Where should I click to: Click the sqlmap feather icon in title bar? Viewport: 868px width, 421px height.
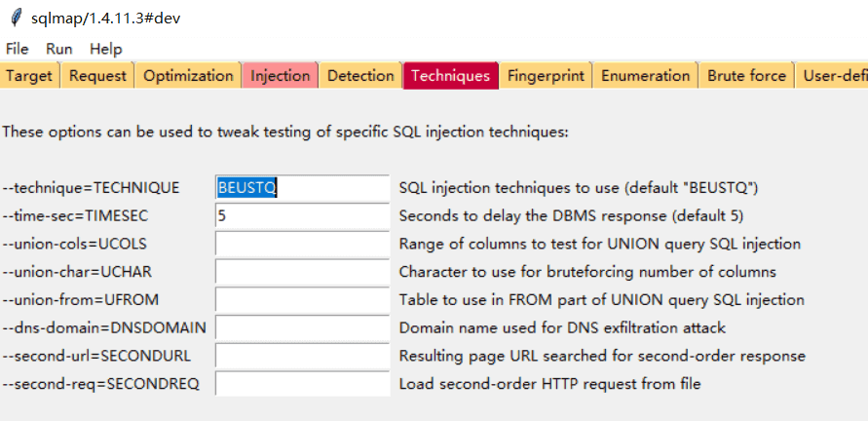point(15,19)
